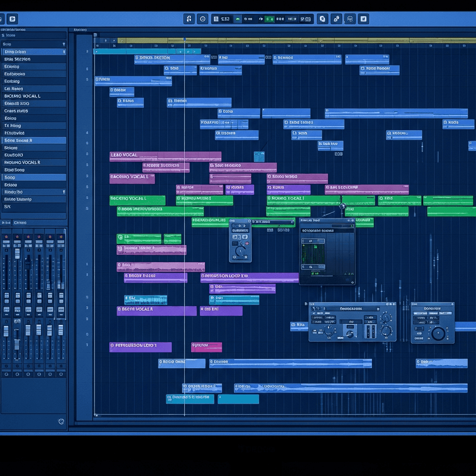Arm record on the fifth mixer channel strip

click(50, 237)
